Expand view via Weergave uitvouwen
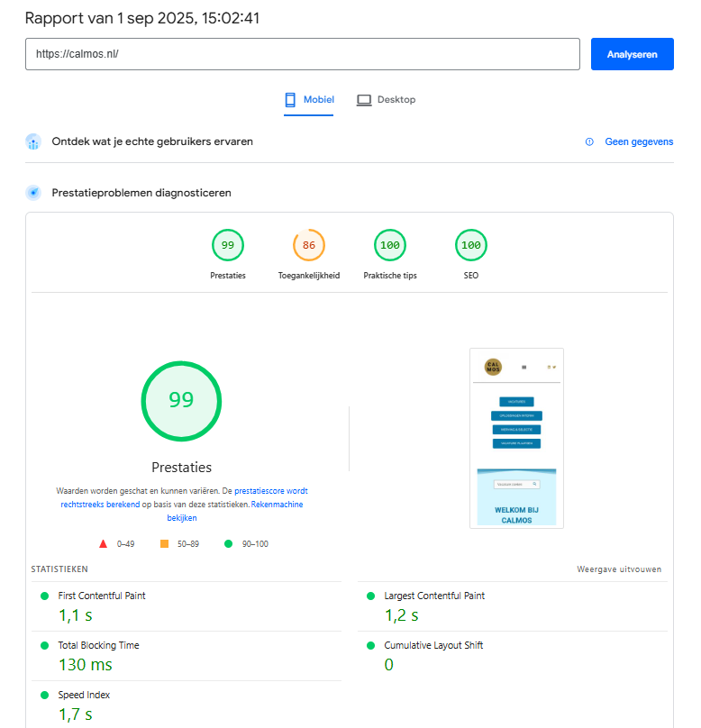The image size is (701, 728). coord(619,569)
